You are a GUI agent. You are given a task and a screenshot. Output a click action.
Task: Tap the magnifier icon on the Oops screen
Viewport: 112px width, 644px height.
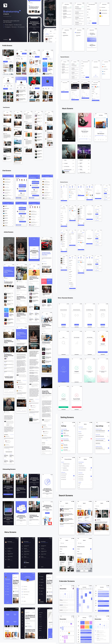point(63,343)
